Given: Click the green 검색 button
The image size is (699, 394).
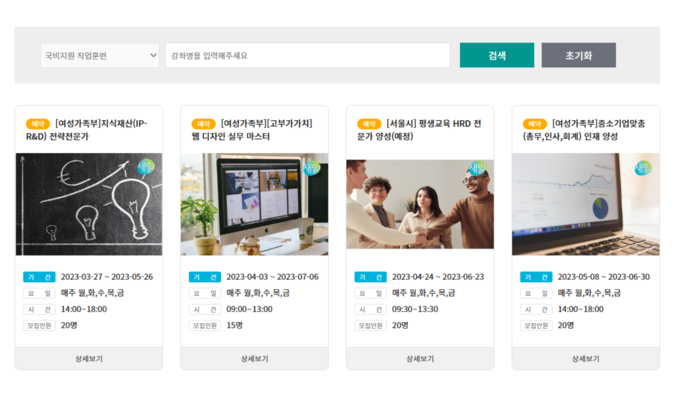Looking at the screenshot, I should tap(497, 55).
